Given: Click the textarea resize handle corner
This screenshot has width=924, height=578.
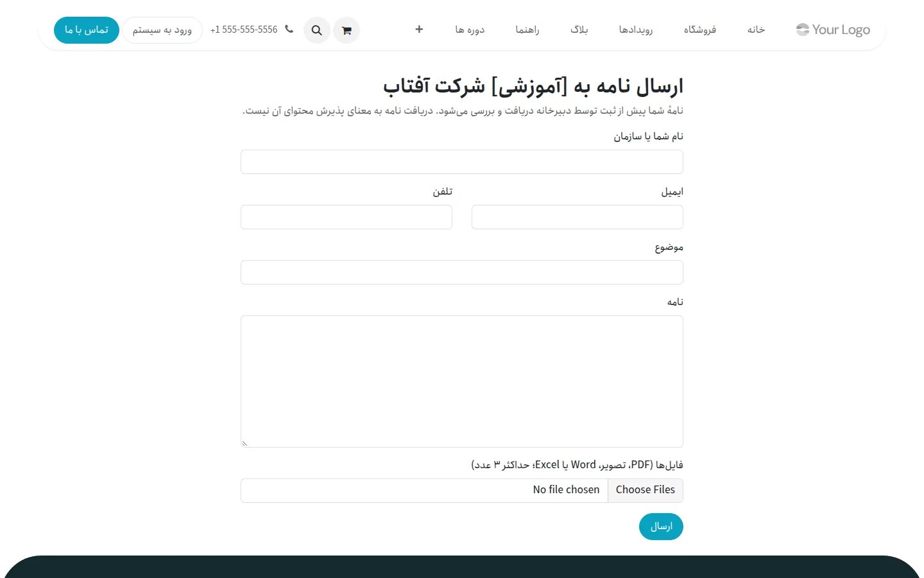Looking at the screenshot, I should click(x=244, y=443).
